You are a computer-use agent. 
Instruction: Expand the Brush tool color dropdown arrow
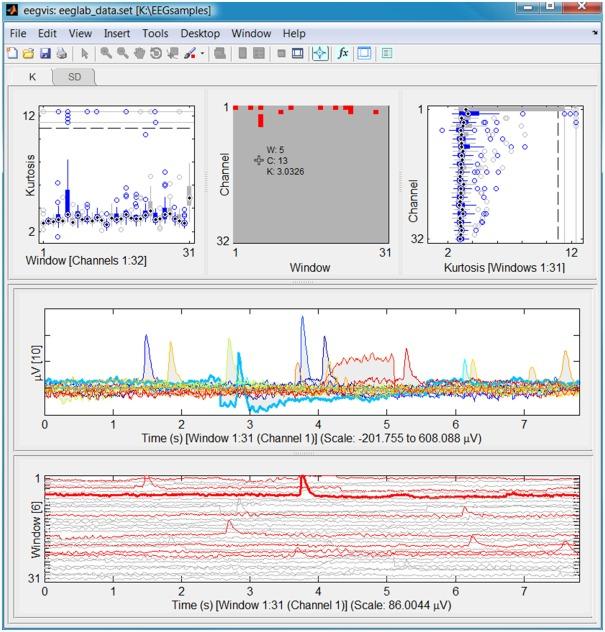coord(203,53)
